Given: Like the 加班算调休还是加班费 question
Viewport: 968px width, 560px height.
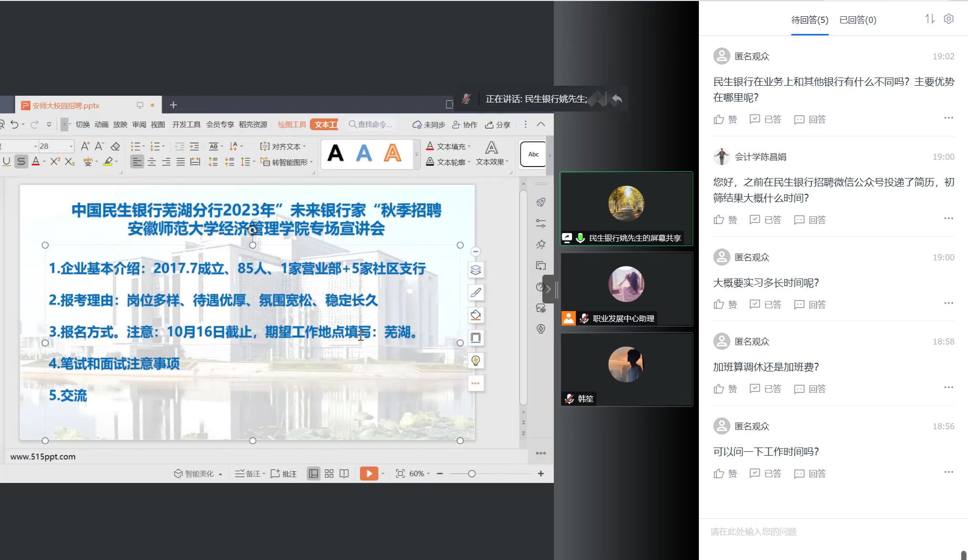Looking at the screenshot, I should pos(725,389).
